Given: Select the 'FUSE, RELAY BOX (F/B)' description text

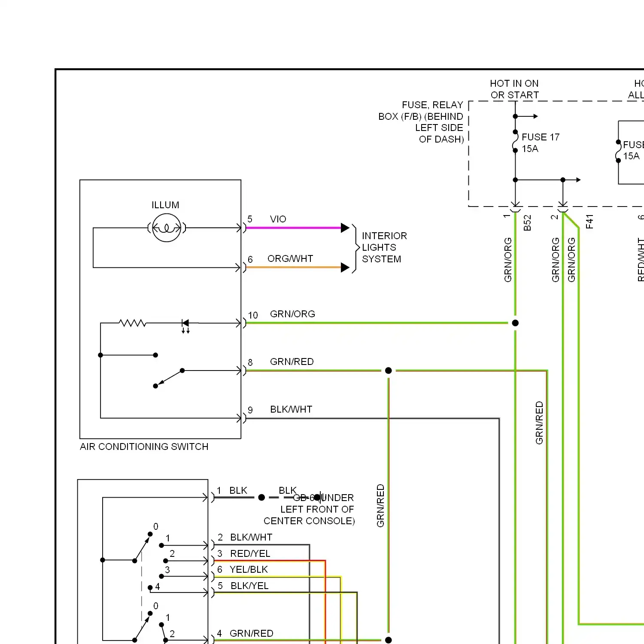Looking at the screenshot, I should tap(421, 122).
